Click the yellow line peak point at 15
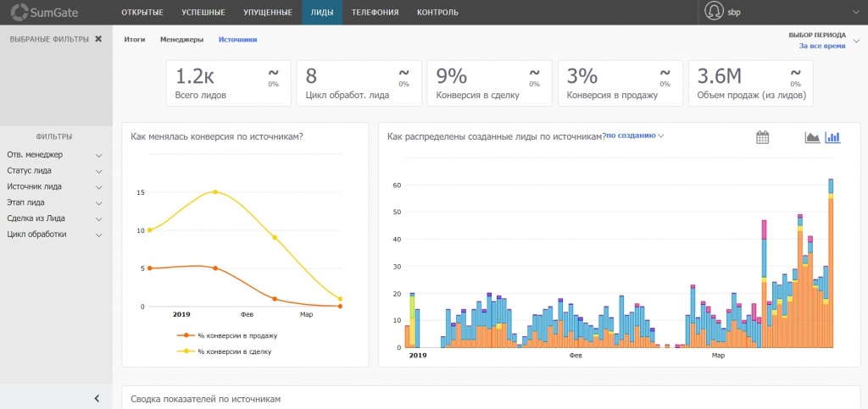Viewport: 868px width, 409px height. [x=215, y=191]
